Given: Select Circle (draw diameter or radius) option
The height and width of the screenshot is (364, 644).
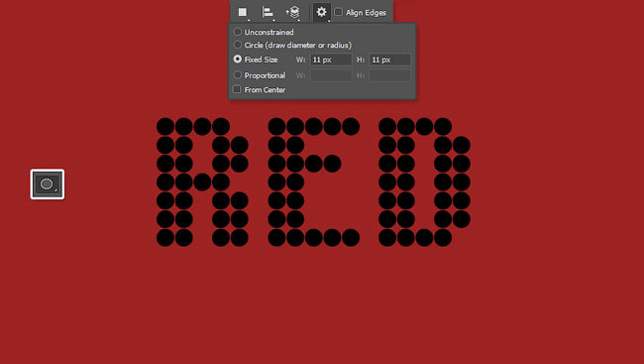Looking at the screenshot, I should pos(238,45).
